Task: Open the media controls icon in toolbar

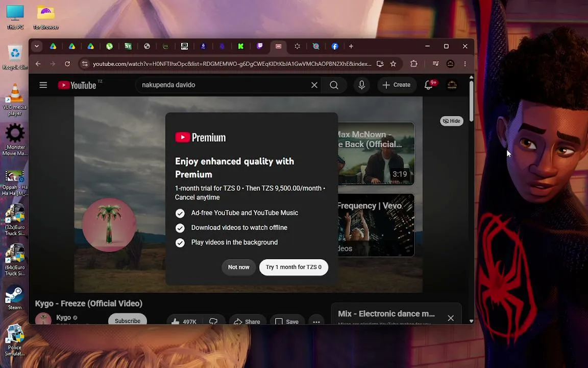Action: (435, 64)
